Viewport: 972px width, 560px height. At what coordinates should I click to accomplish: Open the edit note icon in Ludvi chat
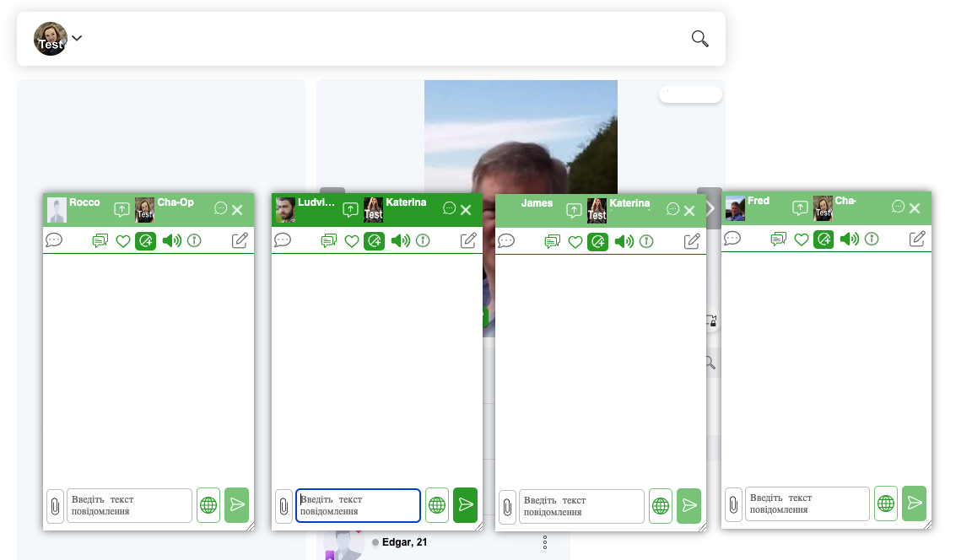pos(468,240)
